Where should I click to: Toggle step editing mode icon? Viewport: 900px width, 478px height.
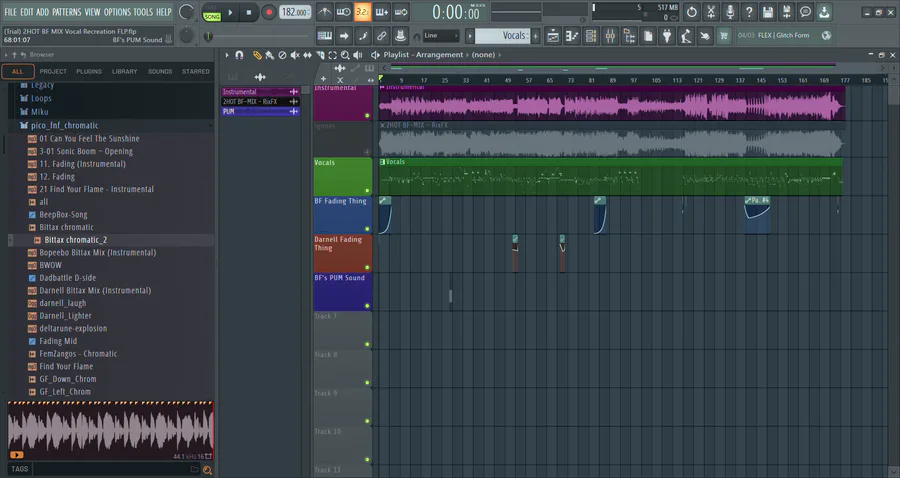363,36
